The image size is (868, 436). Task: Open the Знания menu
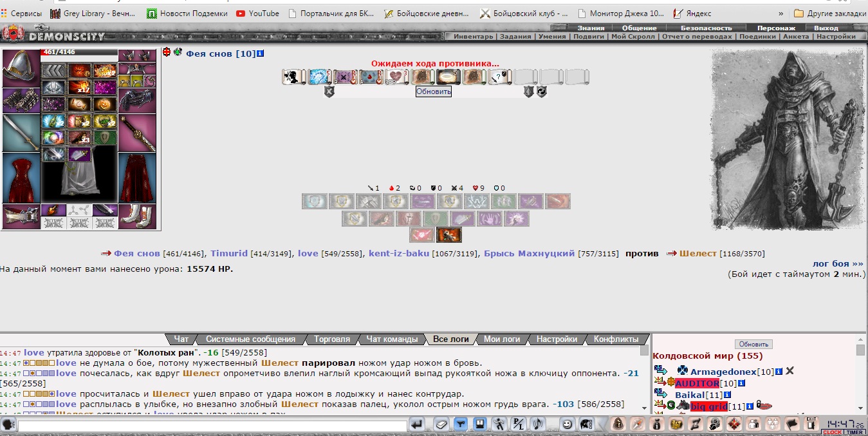tap(591, 28)
